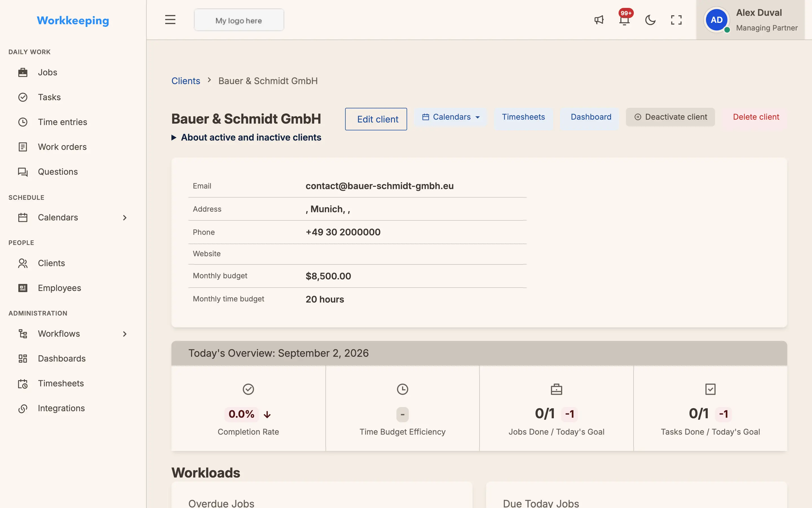
Task: Click the 20 hours time budget value
Action: point(325,299)
